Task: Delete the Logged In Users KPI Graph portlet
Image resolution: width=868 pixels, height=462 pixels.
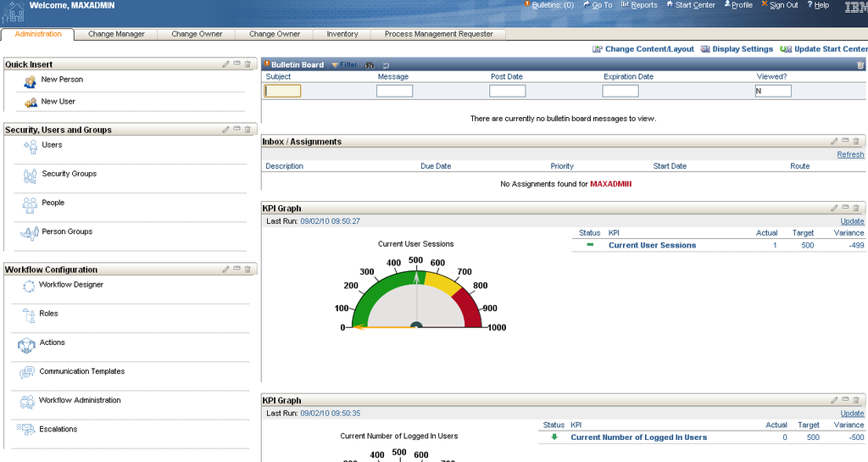Action: (856, 400)
